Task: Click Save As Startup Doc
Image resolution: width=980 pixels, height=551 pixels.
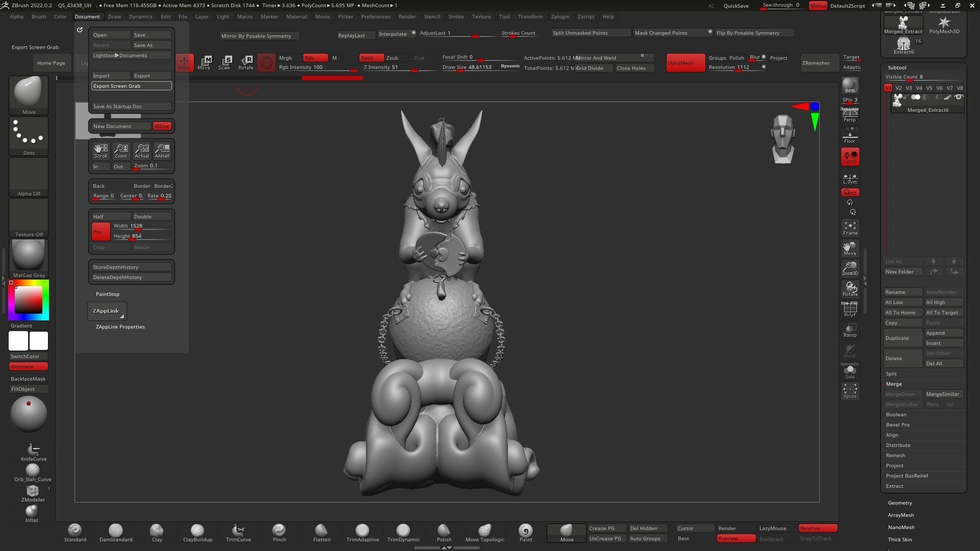Action: [132, 106]
